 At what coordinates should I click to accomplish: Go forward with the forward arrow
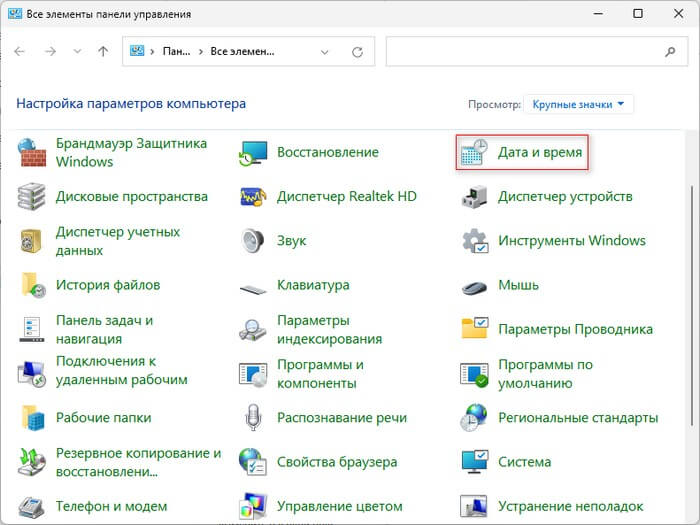click(x=50, y=52)
